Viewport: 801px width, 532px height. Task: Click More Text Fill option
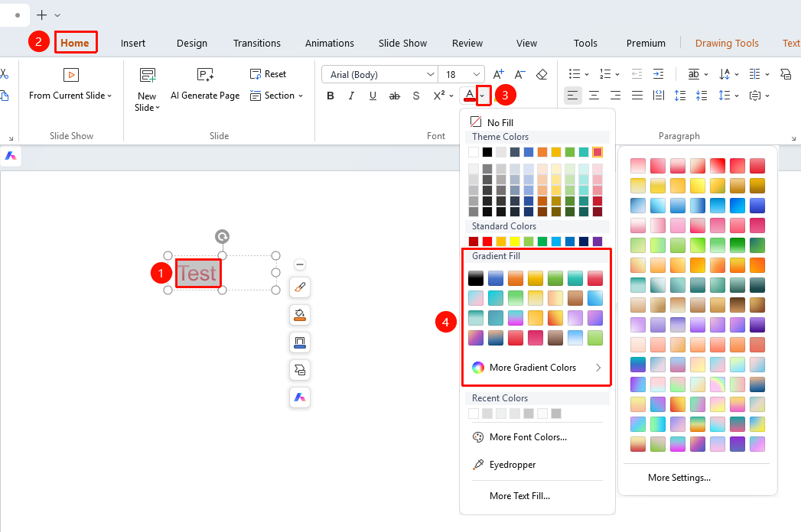click(x=519, y=496)
